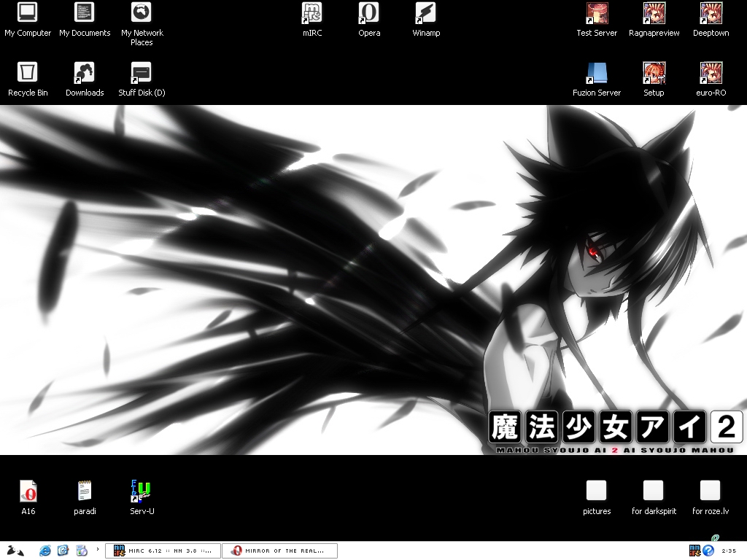The width and height of the screenshot is (747, 560).
Task: Select the Opera desktop shortcut
Action: tap(368, 12)
